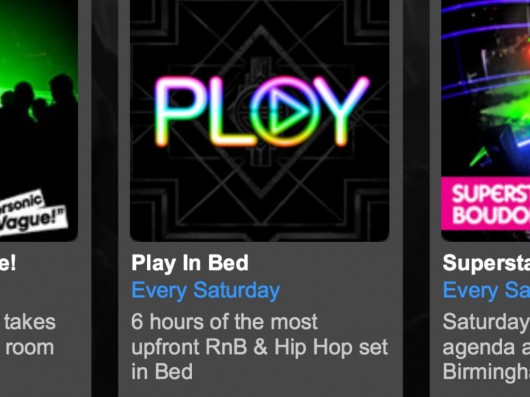Click the letter P in the PLAY logo
Viewport: 530px width, 397px height.
pos(179,111)
